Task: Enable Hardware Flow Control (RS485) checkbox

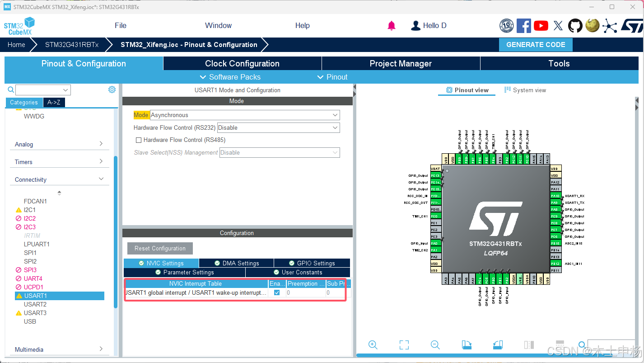Action: pos(139,140)
